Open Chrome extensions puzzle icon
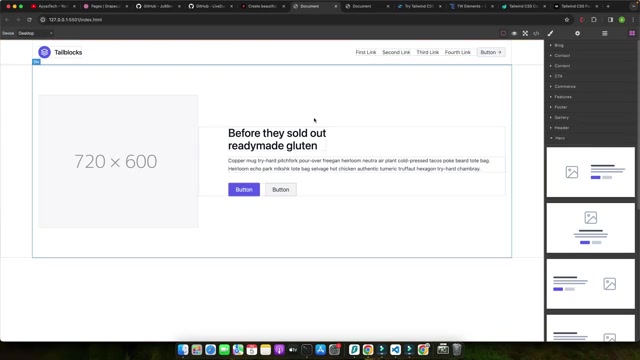 pos(594,20)
